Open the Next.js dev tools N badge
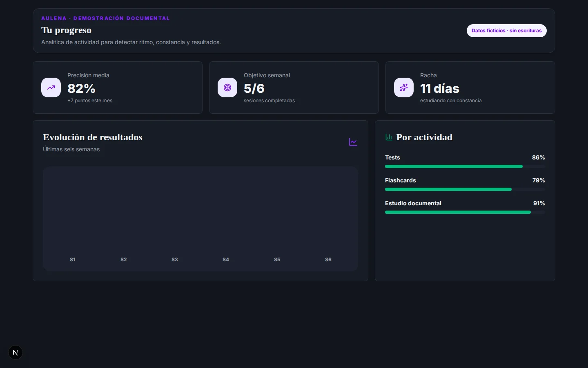This screenshot has width=588, height=368. pyautogui.click(x=16, y=352)
